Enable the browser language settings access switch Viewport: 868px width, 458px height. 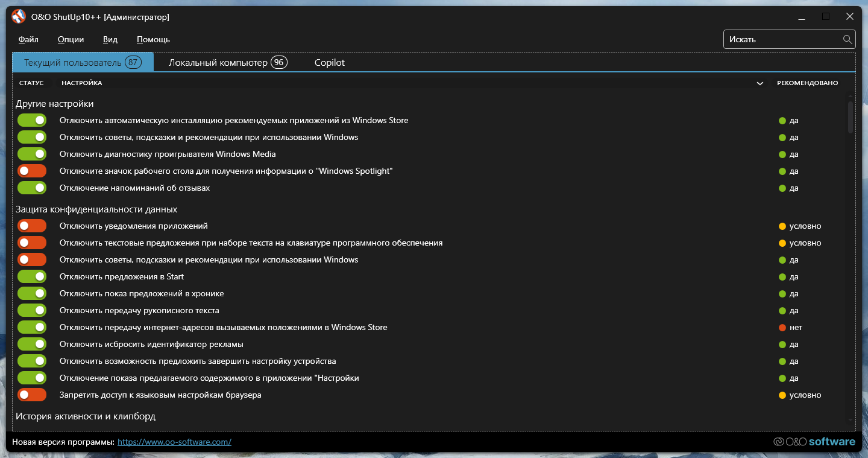(x=32, y=395)
